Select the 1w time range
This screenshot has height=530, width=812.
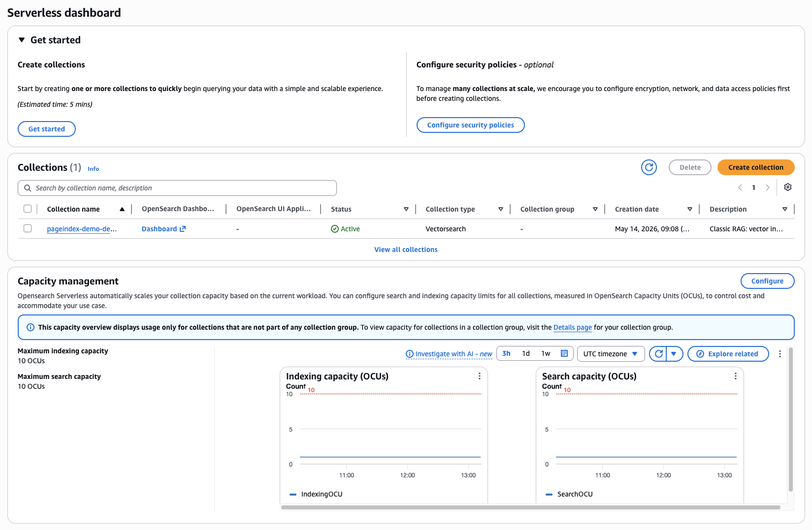click(x=546, y=353)
